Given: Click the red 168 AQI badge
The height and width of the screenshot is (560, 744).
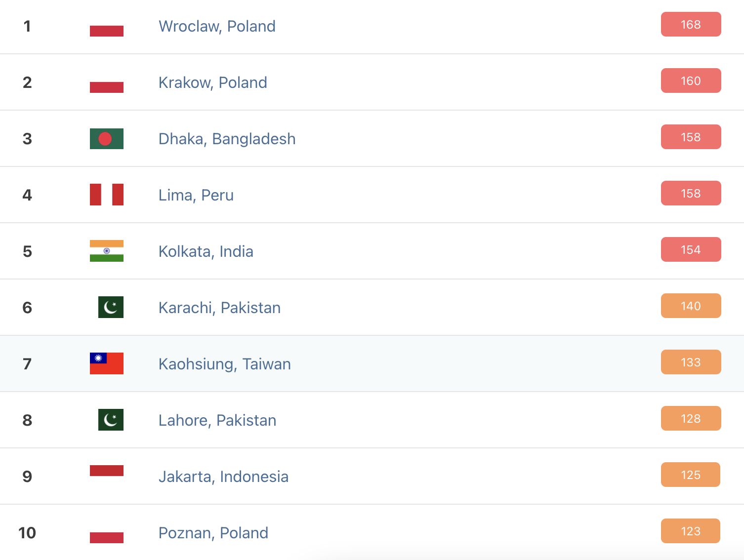Looking at the screenshot, I should (x=691, y=25).
